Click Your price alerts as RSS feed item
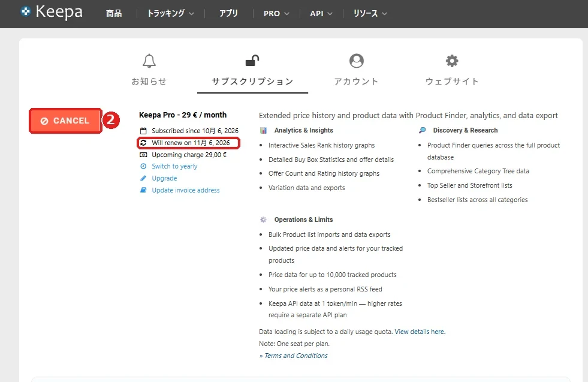Viewport: 588px width, 382px height. [325, 289]
